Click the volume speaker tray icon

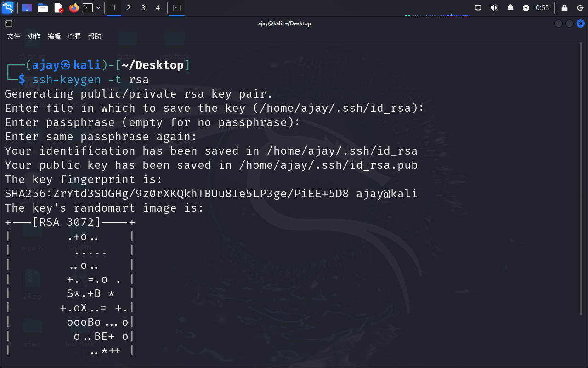(494, 8)
